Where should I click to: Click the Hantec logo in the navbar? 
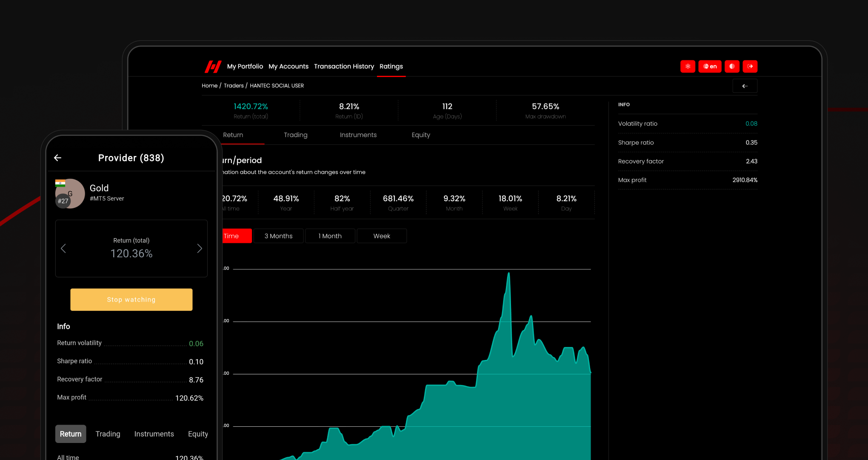point(213,66)
